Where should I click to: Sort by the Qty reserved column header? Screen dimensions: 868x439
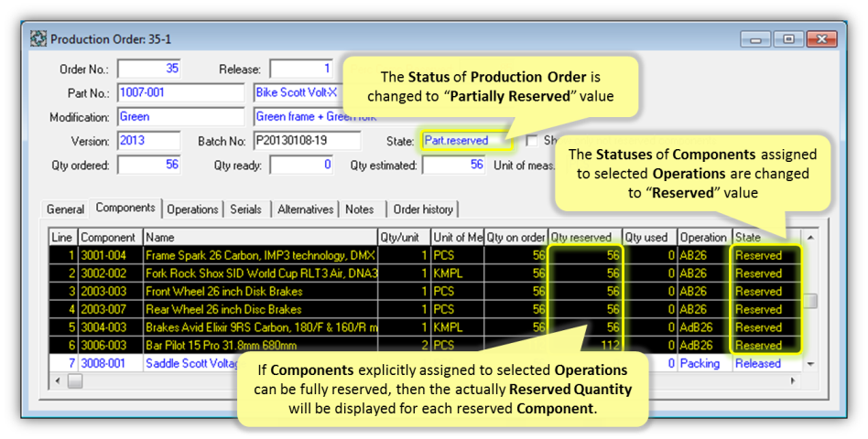point(585,237)
